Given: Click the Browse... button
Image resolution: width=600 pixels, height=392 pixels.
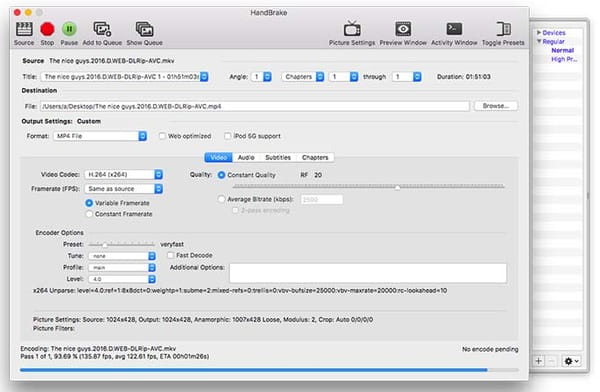Looking at the screenshot, I should point(496,106).
